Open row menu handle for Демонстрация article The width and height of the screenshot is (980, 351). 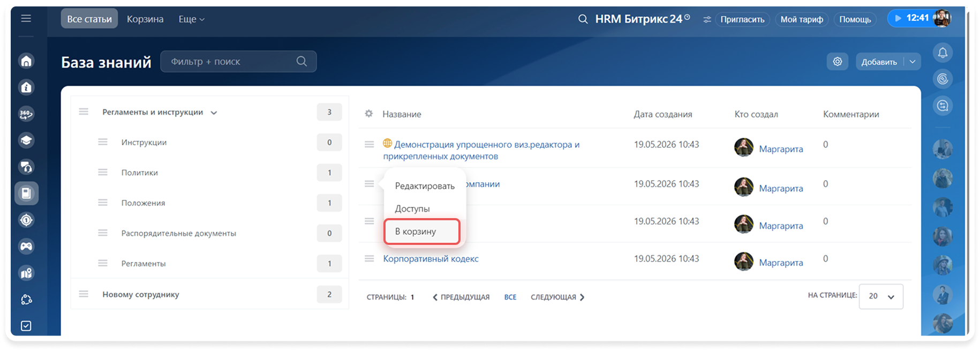(370, 144)
